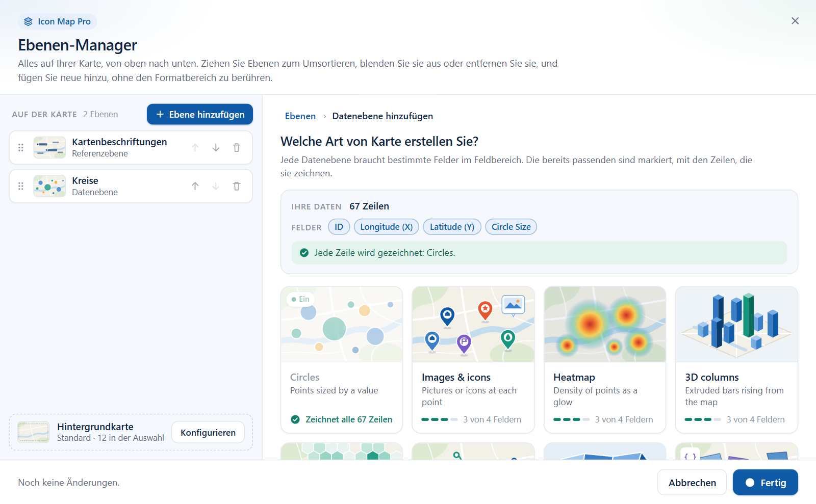The height and width of the screenshot is (504, 816).
Task: Move Kartenbeschriftungen layer down
Action: (x=216, y=148)
